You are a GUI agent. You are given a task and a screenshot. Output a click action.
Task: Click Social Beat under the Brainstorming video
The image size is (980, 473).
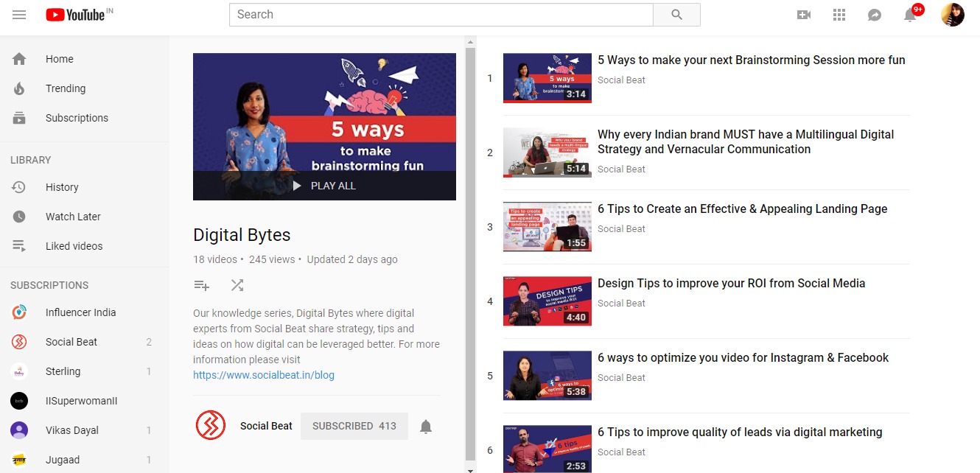click(x=621, y=80)
